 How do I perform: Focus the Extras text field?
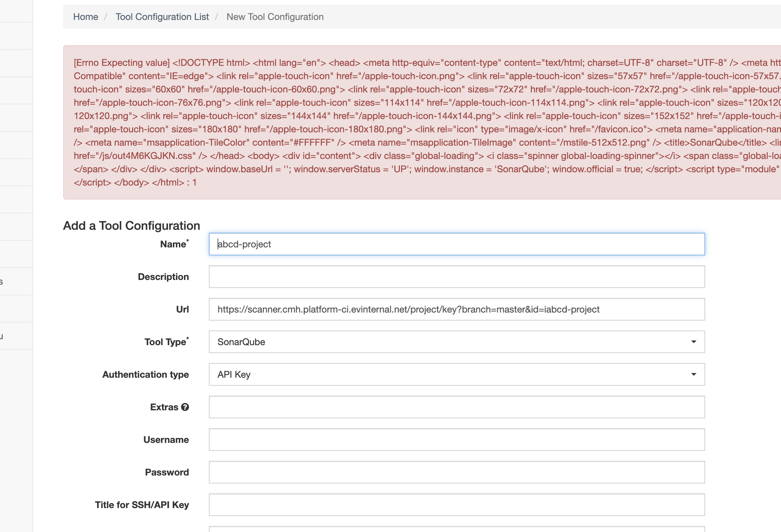point(457,407)
